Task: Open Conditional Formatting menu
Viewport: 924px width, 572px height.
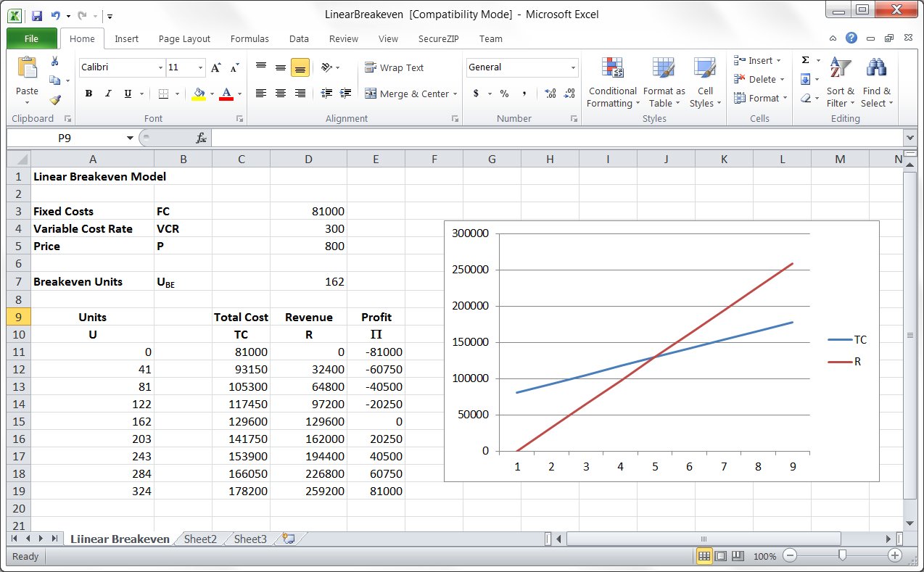Action: tap(612, 83)
